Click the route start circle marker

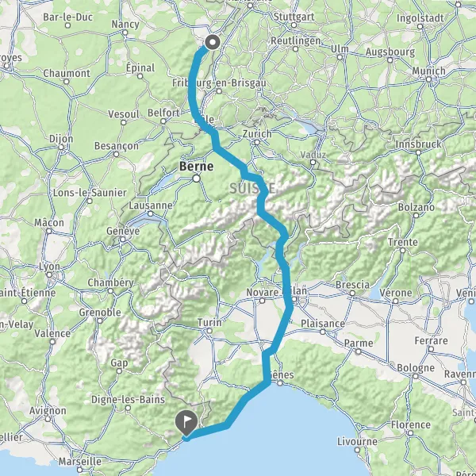[x=213, y=43]
